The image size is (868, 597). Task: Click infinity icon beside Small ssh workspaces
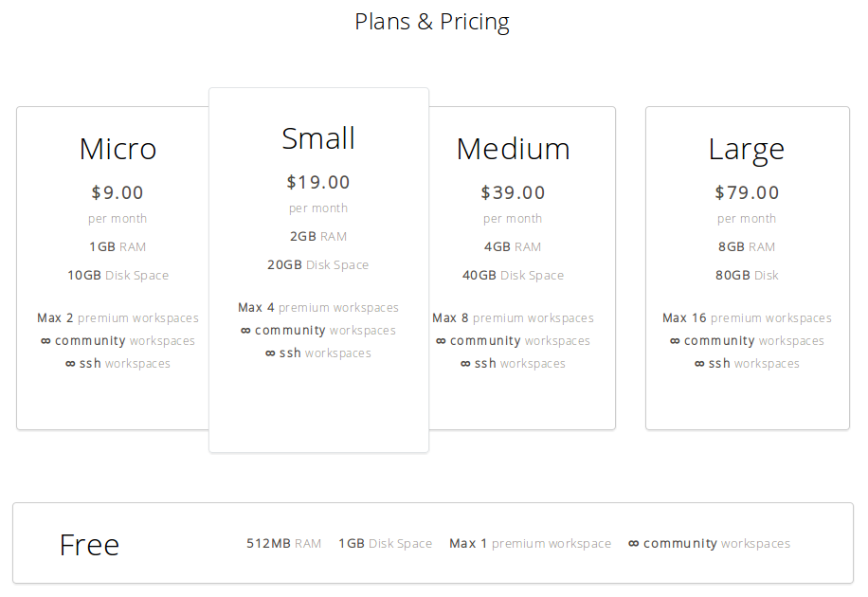click(270, 353)
